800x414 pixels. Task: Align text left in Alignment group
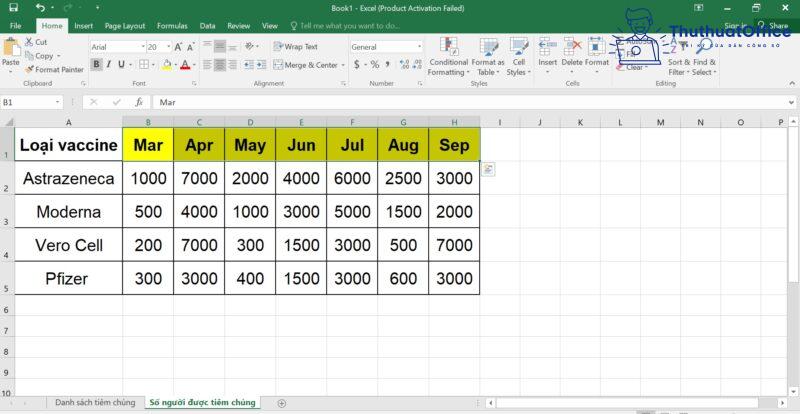[207, 65]
